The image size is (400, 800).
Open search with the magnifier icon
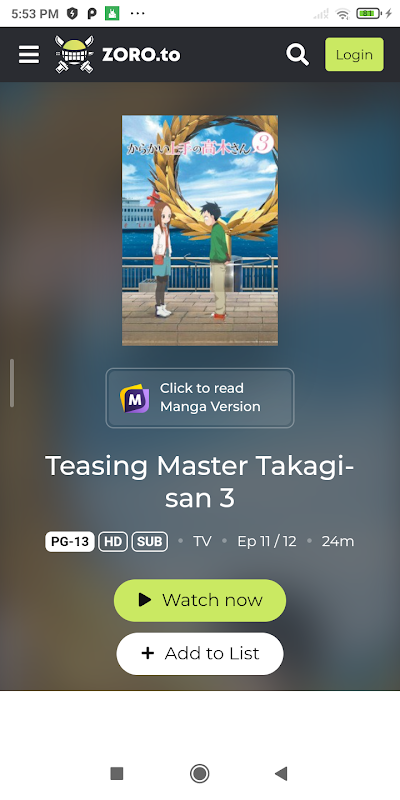pos(297,54)
